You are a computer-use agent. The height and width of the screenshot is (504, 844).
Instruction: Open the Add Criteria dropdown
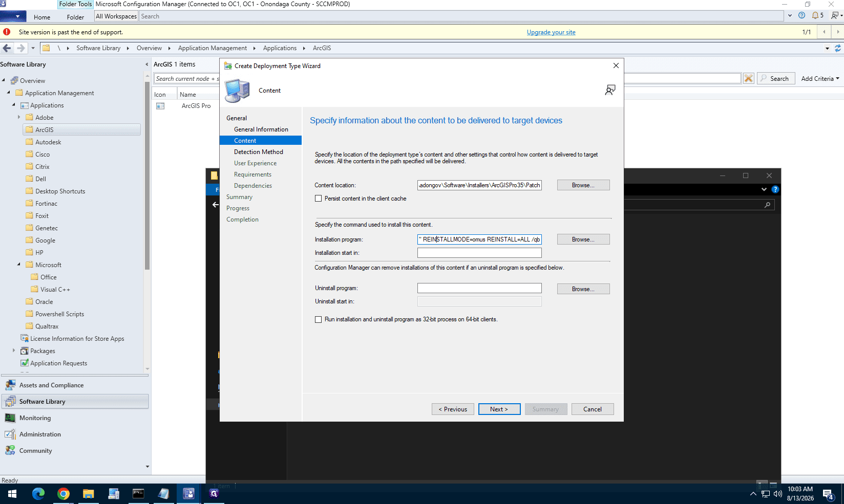pyautogui.click(x=820, y=78)
